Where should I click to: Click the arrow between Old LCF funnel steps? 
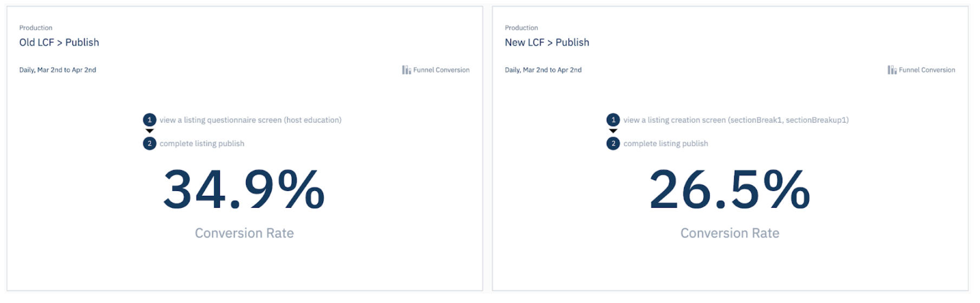[150, 131]
